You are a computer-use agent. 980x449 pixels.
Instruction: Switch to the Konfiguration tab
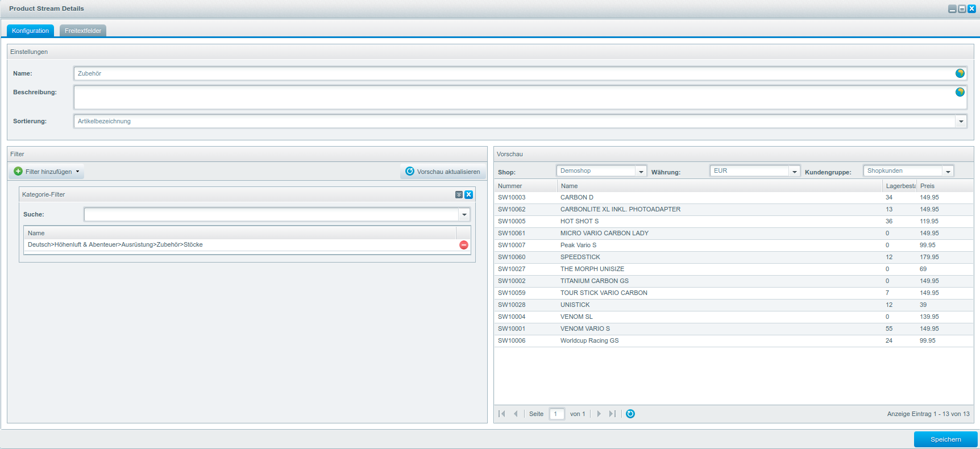click(31, 31)
